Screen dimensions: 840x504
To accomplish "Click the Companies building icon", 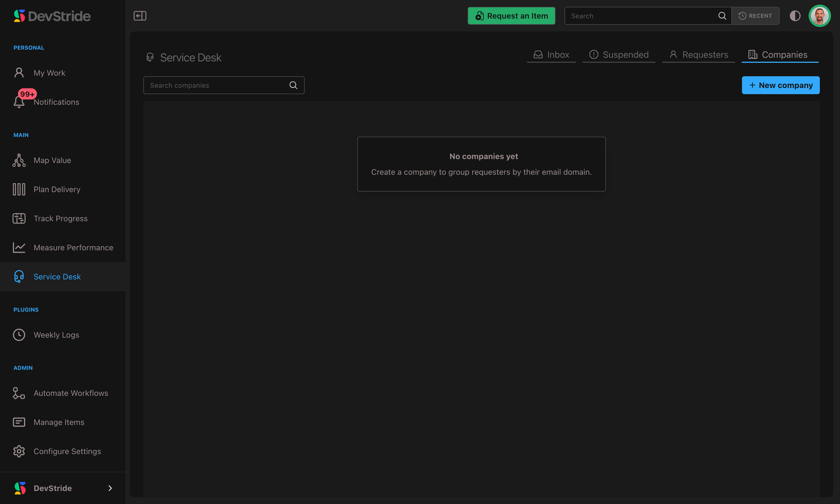I will (753, 55).
